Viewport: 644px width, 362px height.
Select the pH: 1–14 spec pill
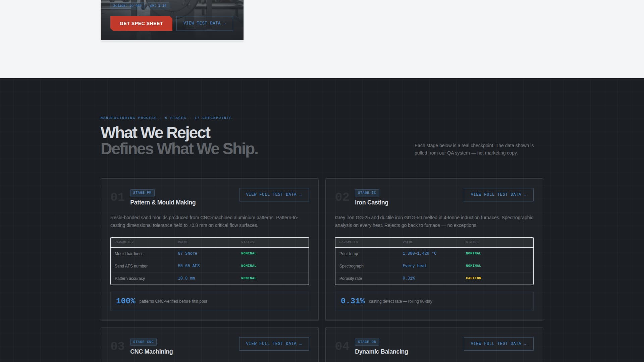tap(158, 5)
